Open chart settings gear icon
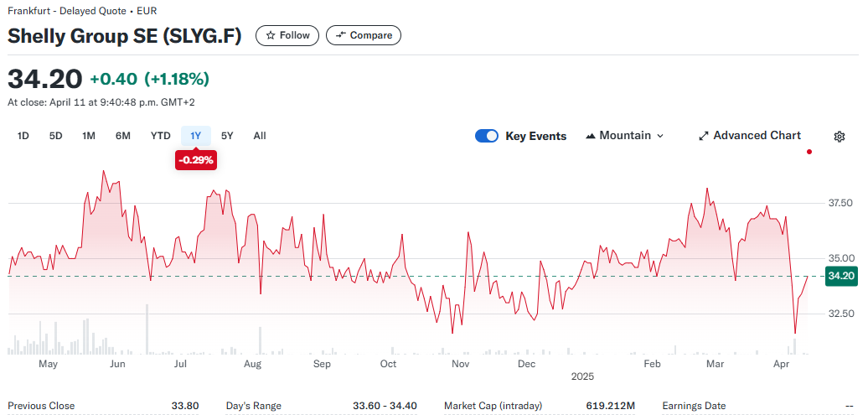Viewport: 868px width, 415px height. tap(840, 137)
